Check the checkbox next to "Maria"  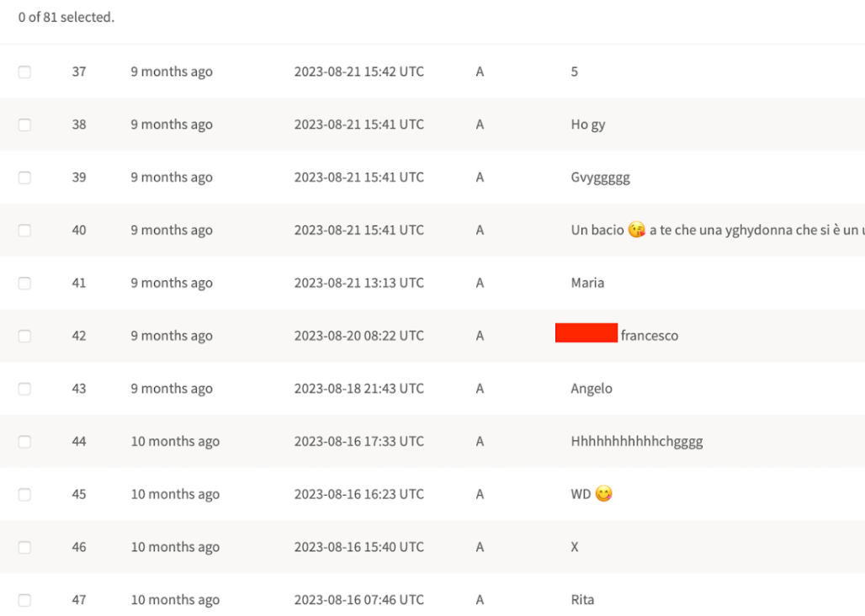pos(24,283)
